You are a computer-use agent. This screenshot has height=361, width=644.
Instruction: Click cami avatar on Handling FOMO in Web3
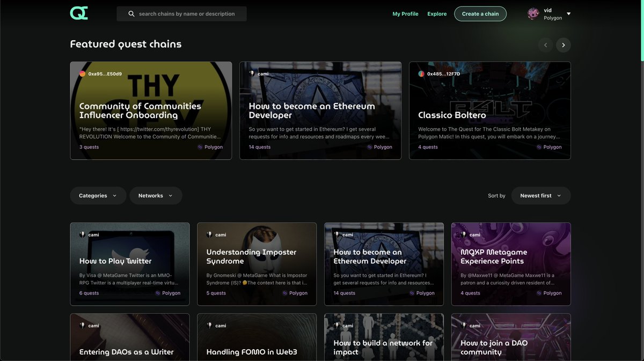pos(210,326)
